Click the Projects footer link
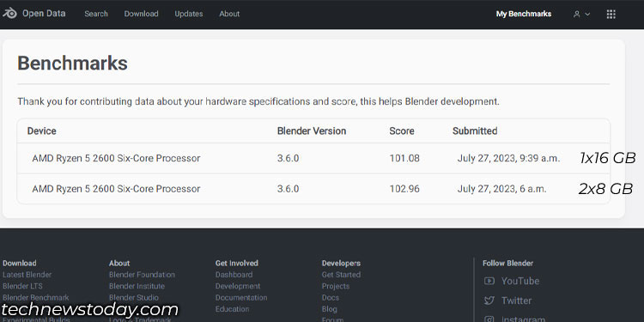 [336, 286]
